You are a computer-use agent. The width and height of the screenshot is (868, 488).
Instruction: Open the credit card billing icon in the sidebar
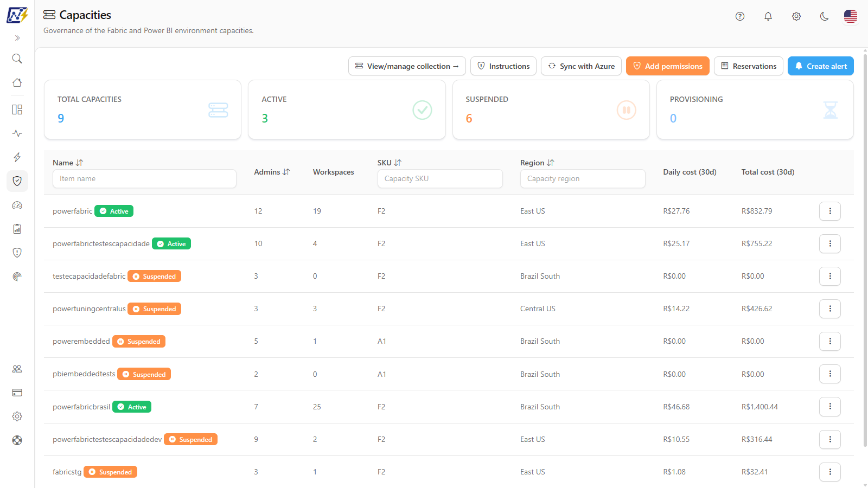[17, 393]
